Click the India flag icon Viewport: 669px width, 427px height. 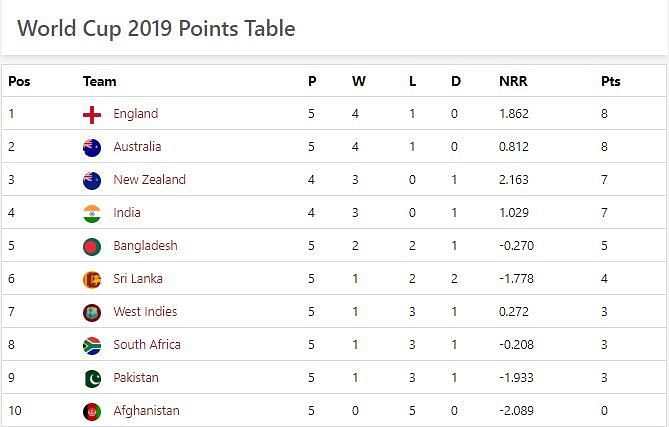click(x=92, y=214)
